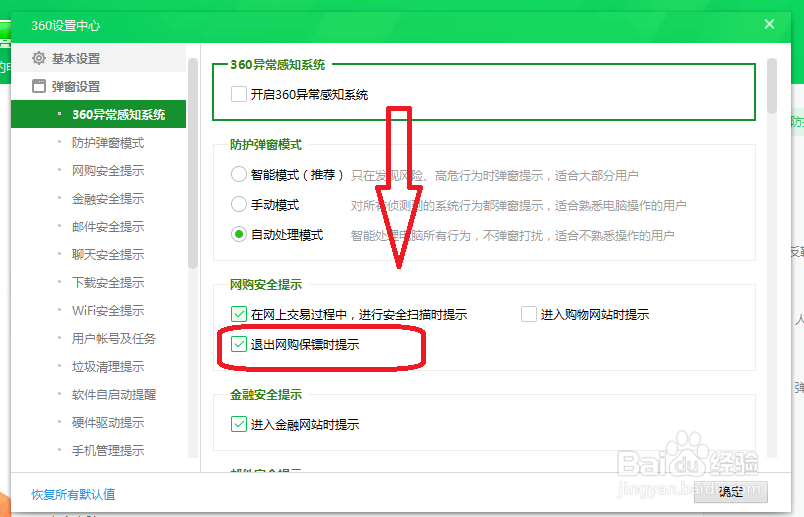Click the 确定 button
804x517 pixels.
click(x=731, y=492)
